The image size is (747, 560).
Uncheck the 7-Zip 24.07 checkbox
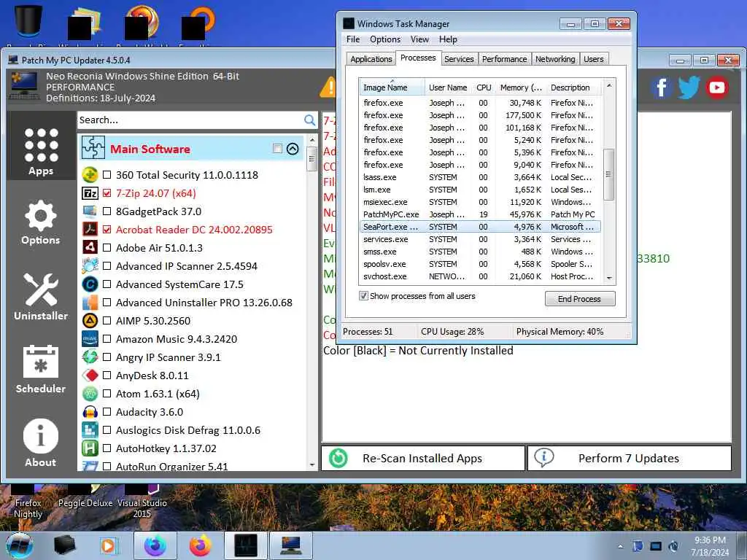click(107, 192)
